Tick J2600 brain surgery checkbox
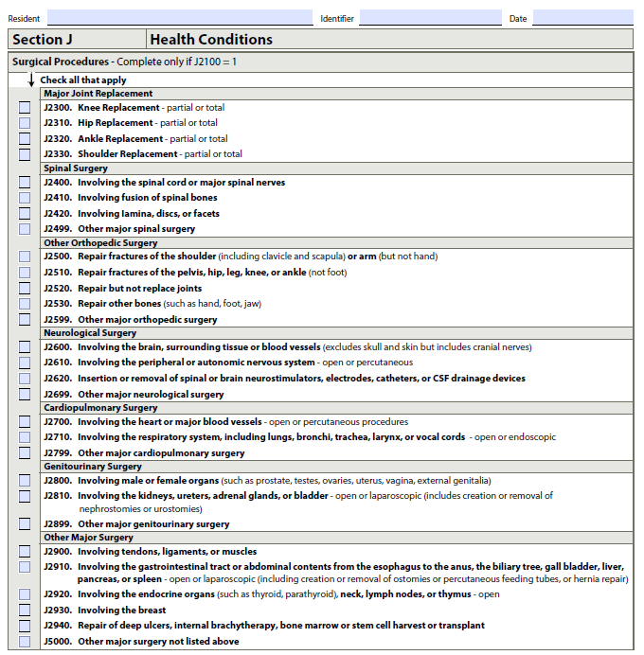Image resolution: width=644 pixels, height=655 pixels. click(x=25, y=347)
